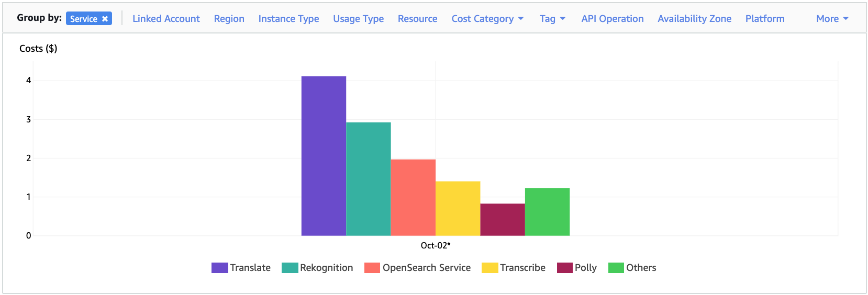Group by Platform

pos(765,19)
